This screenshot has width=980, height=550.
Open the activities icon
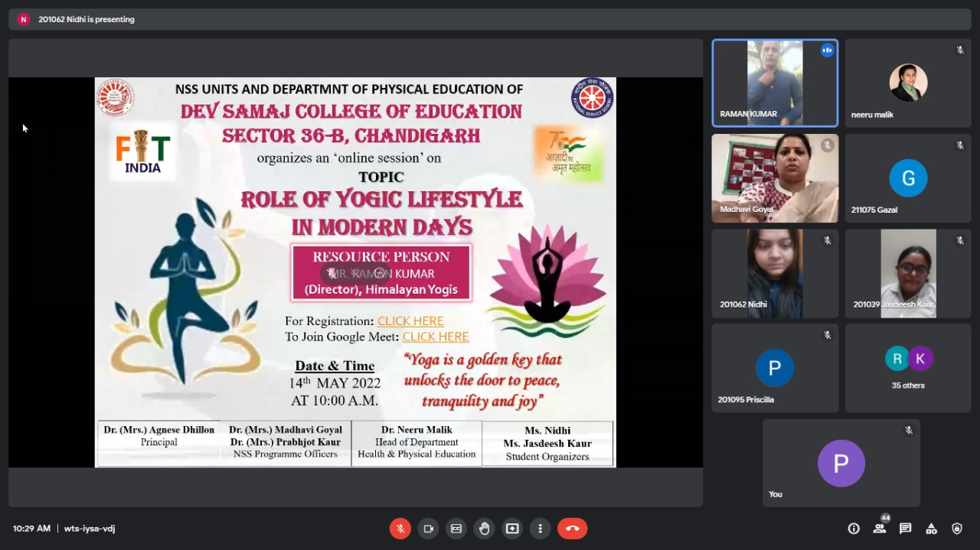(931, 529)
